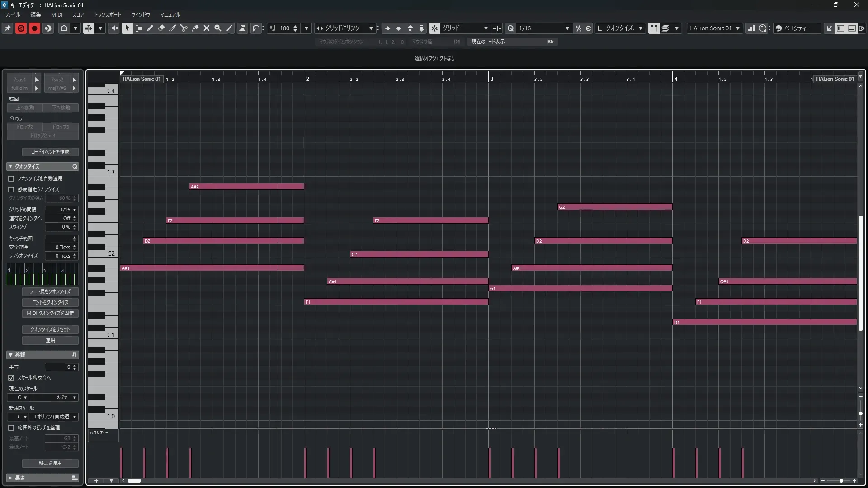
Task: Activate the Zoom magnifier tool
Action: click(218, 28)
